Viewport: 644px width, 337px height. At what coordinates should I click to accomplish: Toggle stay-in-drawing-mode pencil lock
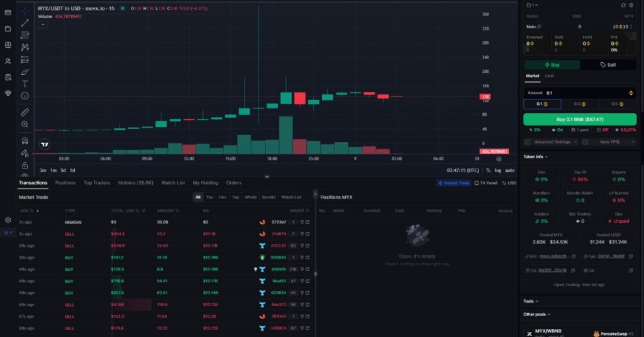[25, 153]
